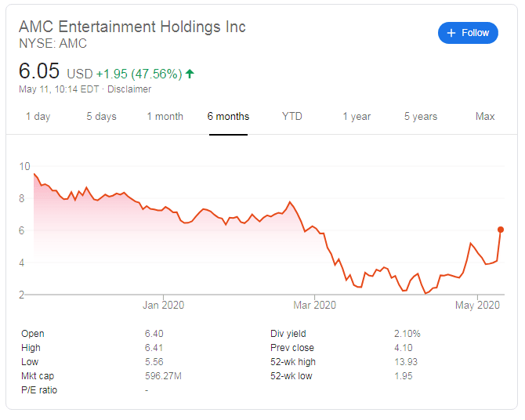
Task: Select the 1 month range tab
Action: tap(165, 117)
